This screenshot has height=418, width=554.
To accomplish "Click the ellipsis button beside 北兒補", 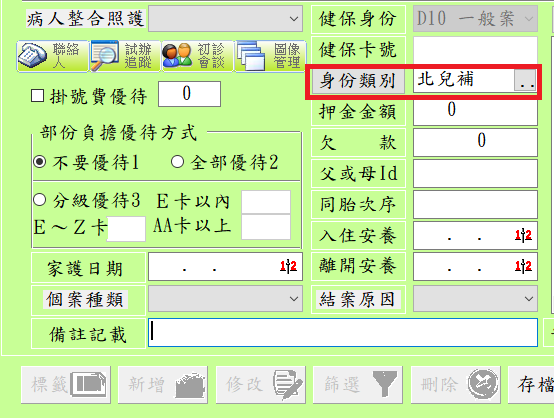I will [525, 80].
